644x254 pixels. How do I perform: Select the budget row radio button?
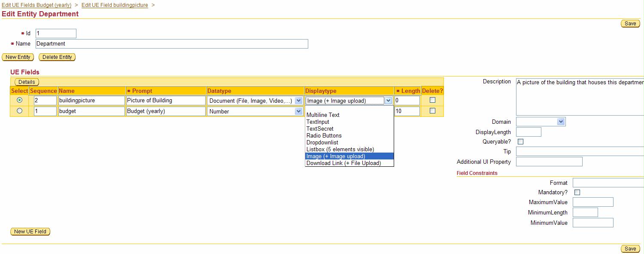click(19, 111)
